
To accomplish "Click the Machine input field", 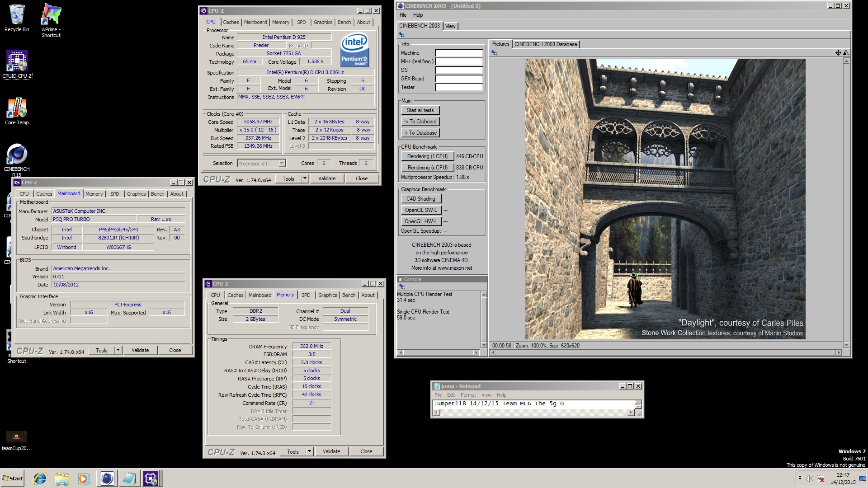I will point(459,53).
